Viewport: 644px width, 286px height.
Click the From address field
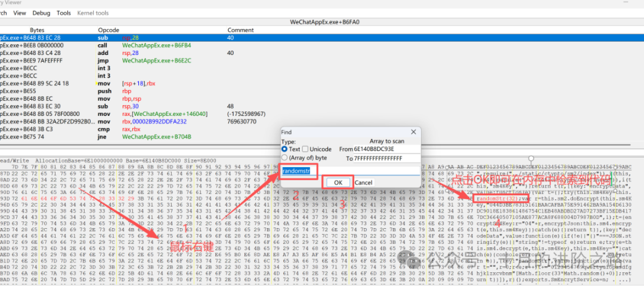click(x=387, y=149)
